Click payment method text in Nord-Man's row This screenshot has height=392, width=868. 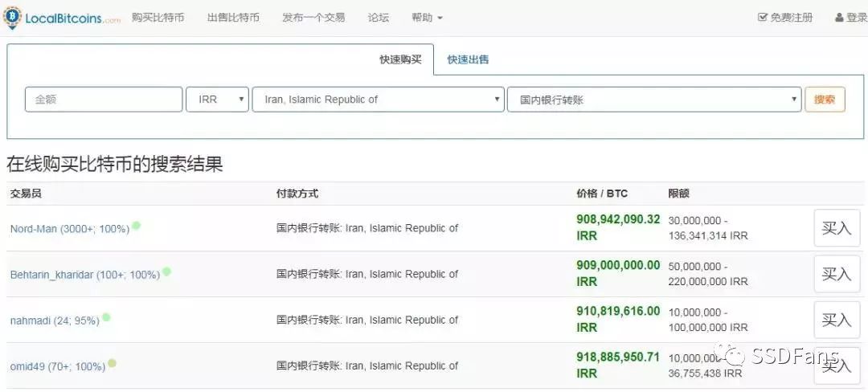click(x=367, y=228)
